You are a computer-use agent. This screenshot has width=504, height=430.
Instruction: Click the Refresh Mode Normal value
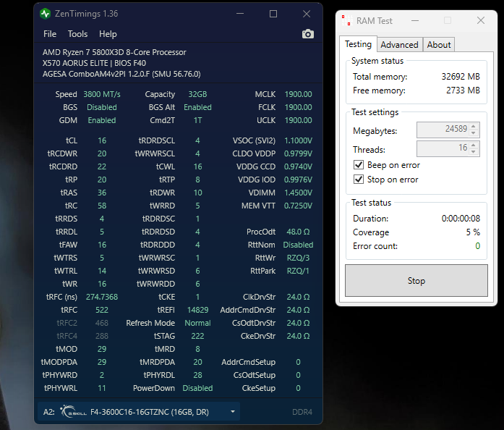(x=197, y=323)
